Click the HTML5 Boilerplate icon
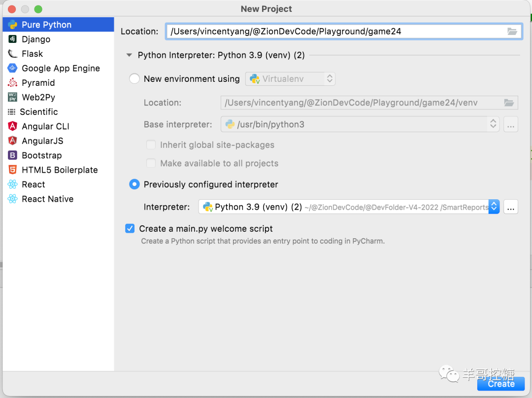Screen dimensions: 532x398 pyautogui.click(x=12, y=170)
